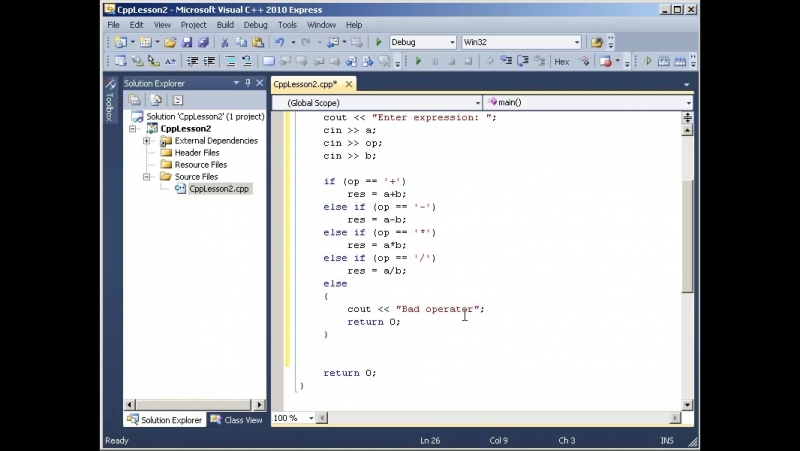Open the File menu
The width and height of the screenshot is (800, 451).
[113, 24]
